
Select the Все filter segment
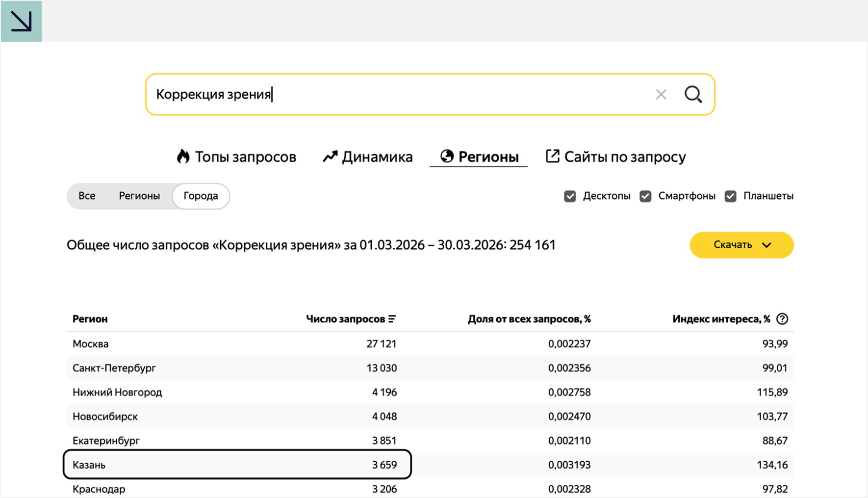tap(87, 196)
